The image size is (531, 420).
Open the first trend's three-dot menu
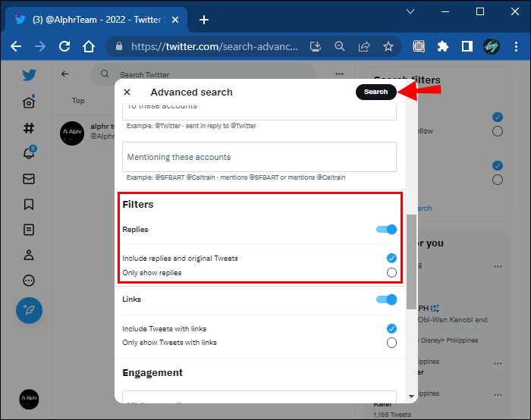(x=498, y=266)
